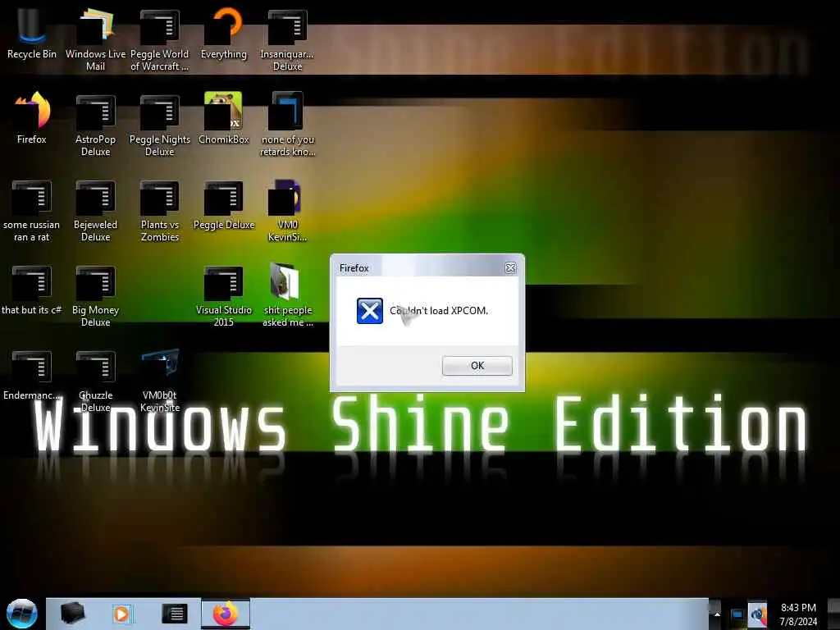Open Plants vs Zombies shortcut
Image resolution: width=840 pixels, height=630 pixels.
[160, 210]
